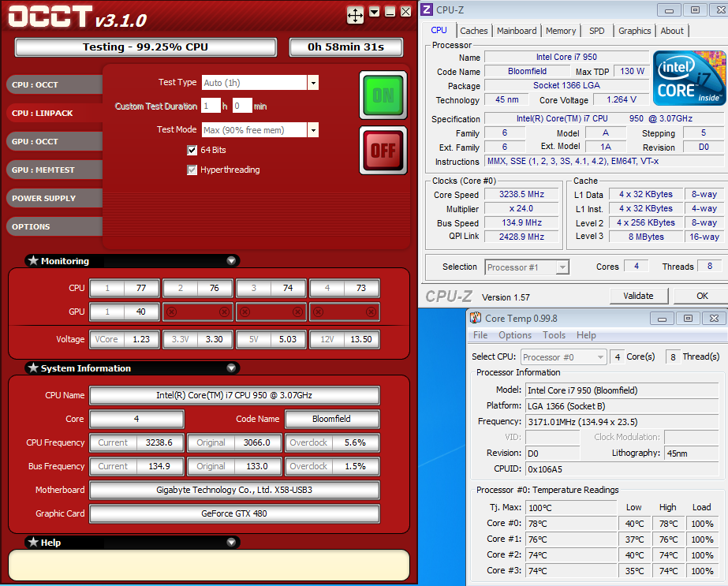
Task: Click the star icon next to Help
Action: [33, 542]
